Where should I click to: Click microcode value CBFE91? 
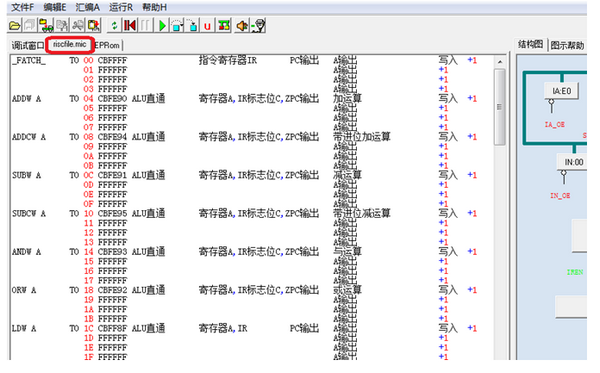pyautogui.click(x=112, y=175)
